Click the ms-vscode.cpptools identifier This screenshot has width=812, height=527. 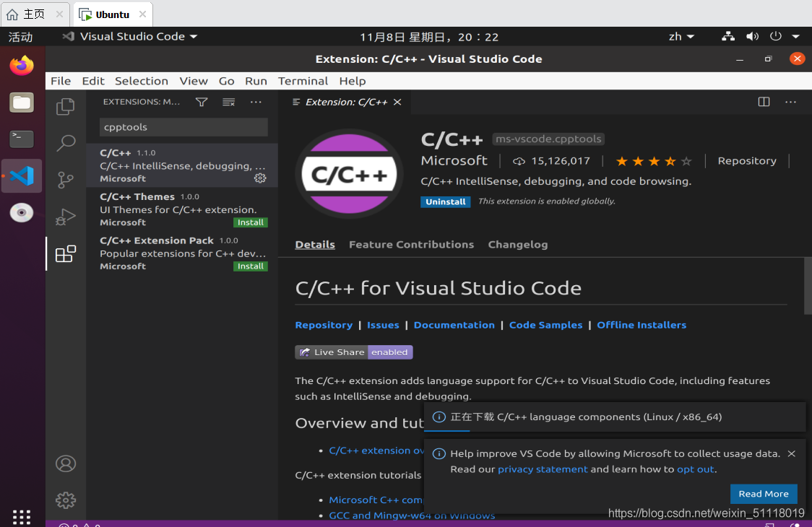pos(548,139)
